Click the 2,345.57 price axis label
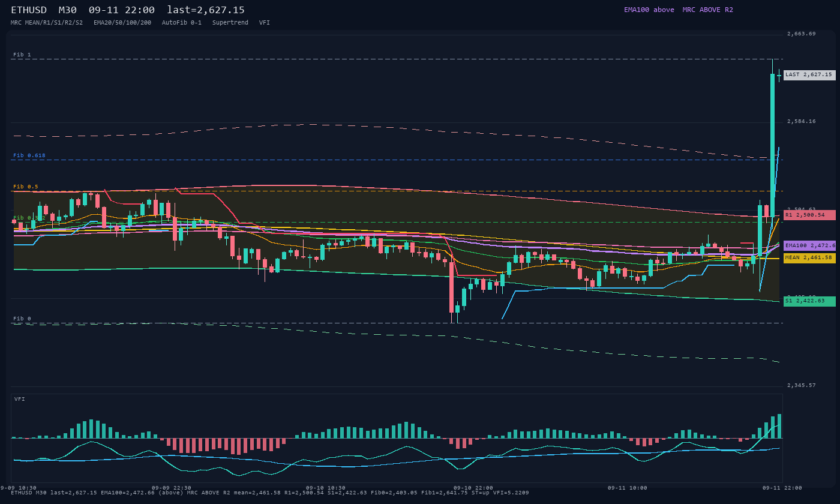This screenshot has width=840, height=504. (x=802, y=385)
